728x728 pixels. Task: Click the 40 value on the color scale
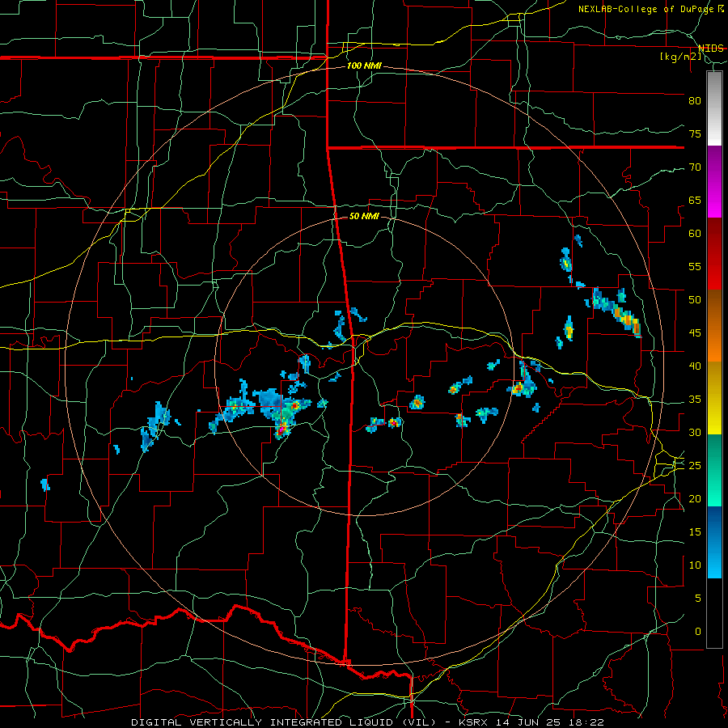pyautogui.click(x=695, y=366)
